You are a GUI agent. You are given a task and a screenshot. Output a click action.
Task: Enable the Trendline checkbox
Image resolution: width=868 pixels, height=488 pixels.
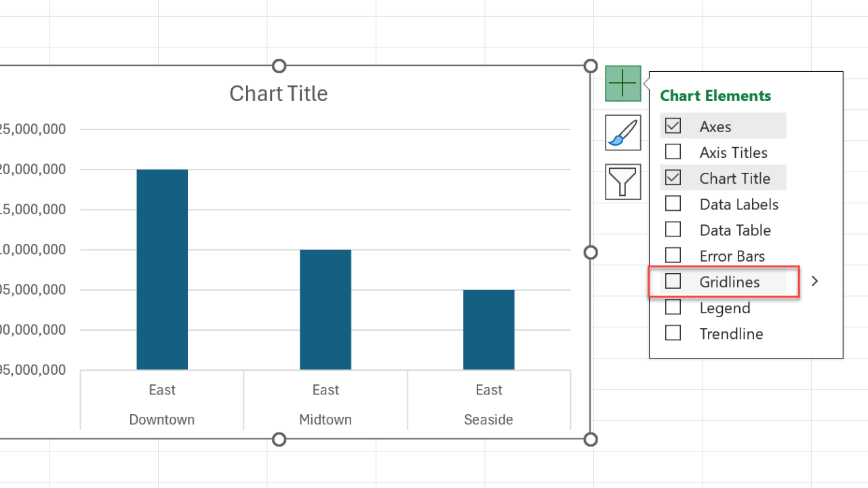point(673,333)
